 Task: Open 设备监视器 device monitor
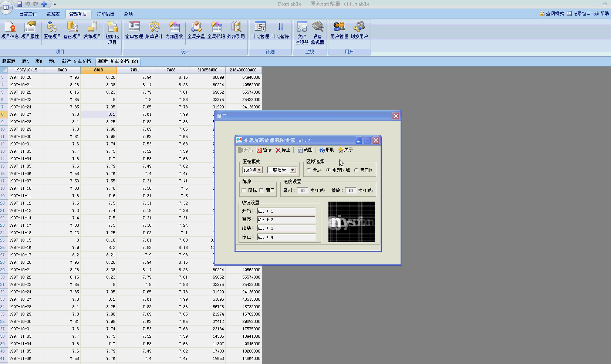(x=317, y=33)
